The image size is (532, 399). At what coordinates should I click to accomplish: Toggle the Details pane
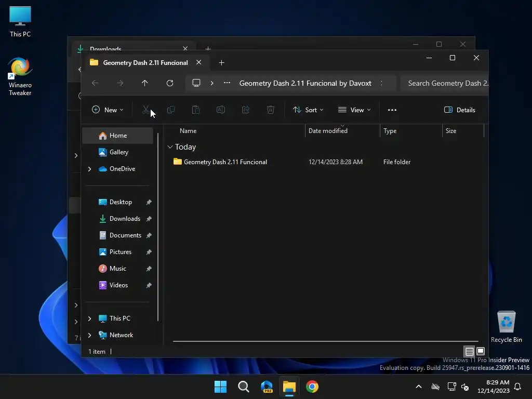[459, 110]
